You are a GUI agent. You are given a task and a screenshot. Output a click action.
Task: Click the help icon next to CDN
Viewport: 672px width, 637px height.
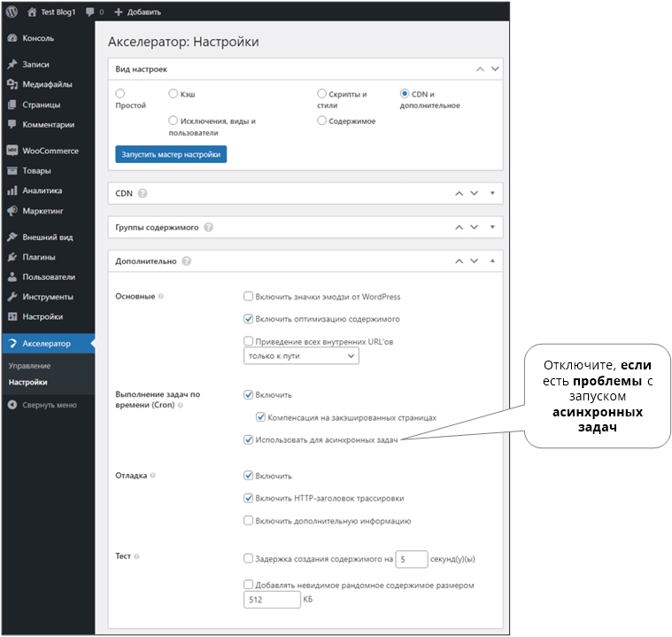tap(143, 192)
